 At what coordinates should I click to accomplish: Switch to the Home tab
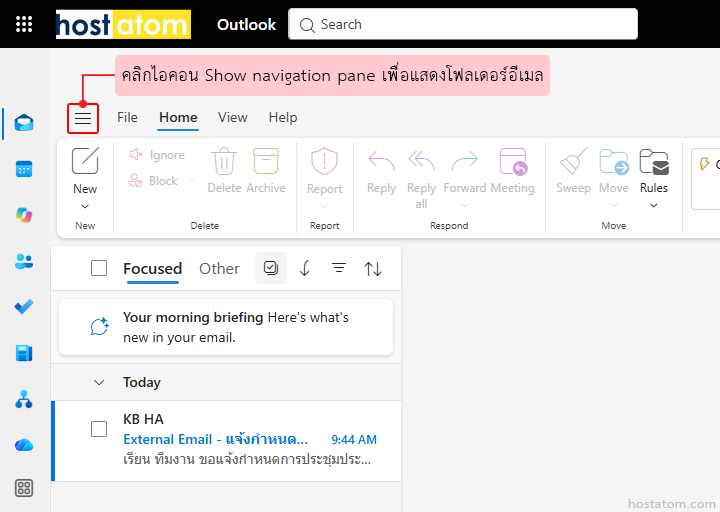(178, 118)
